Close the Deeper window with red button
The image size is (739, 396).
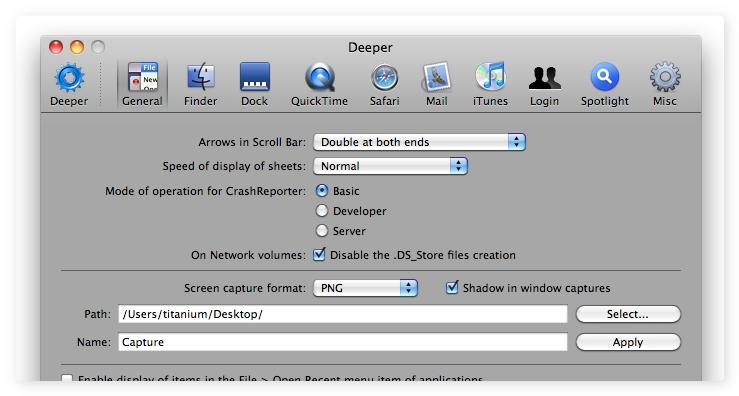56,47
